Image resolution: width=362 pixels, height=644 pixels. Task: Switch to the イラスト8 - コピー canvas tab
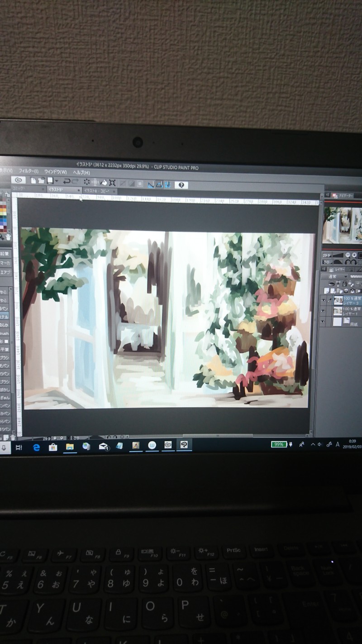pyautogui.click(x=100, y=191)
